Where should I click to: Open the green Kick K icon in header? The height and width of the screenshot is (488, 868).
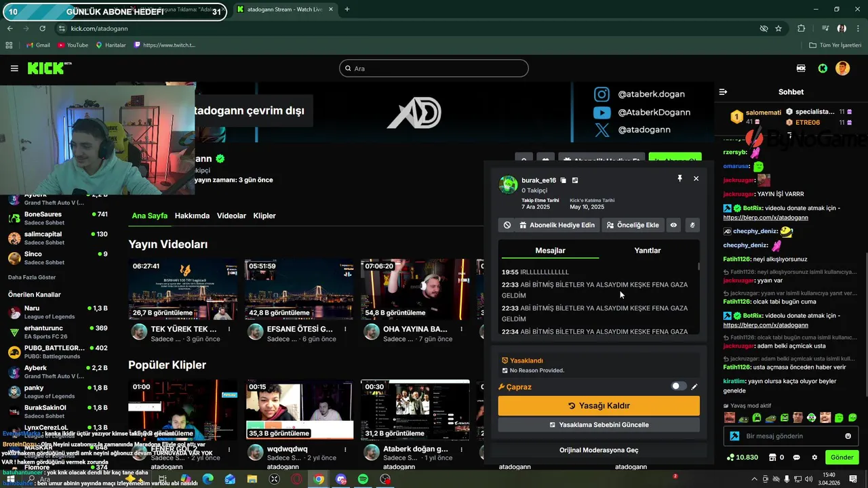823,68
